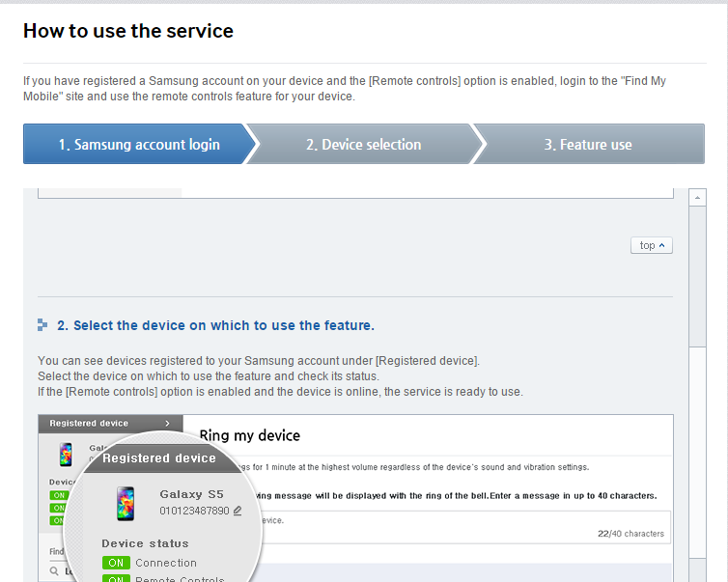Screen dimensions: 728x582
Task: Click the heading "2. Select the device on which to use the feature."
Action: 216,325
